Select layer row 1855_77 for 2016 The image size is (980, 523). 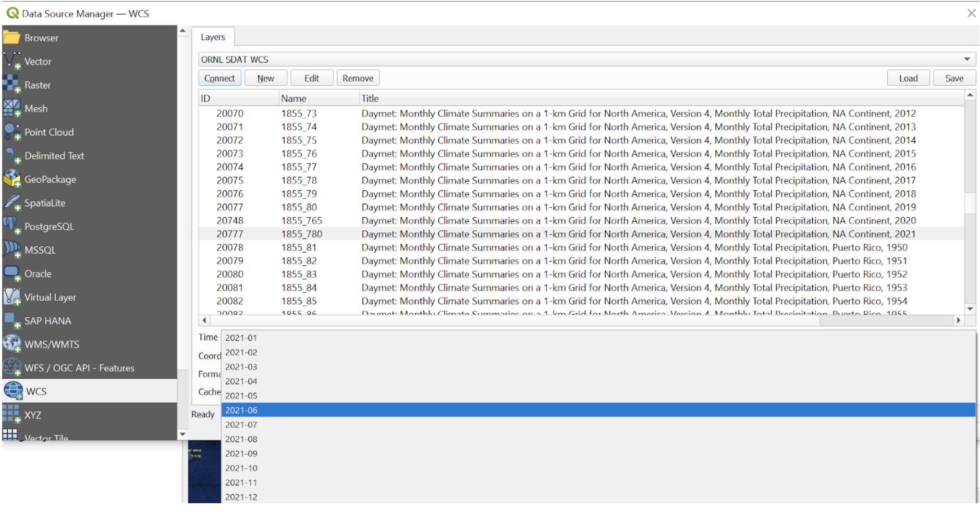click(x=581, y=167)
